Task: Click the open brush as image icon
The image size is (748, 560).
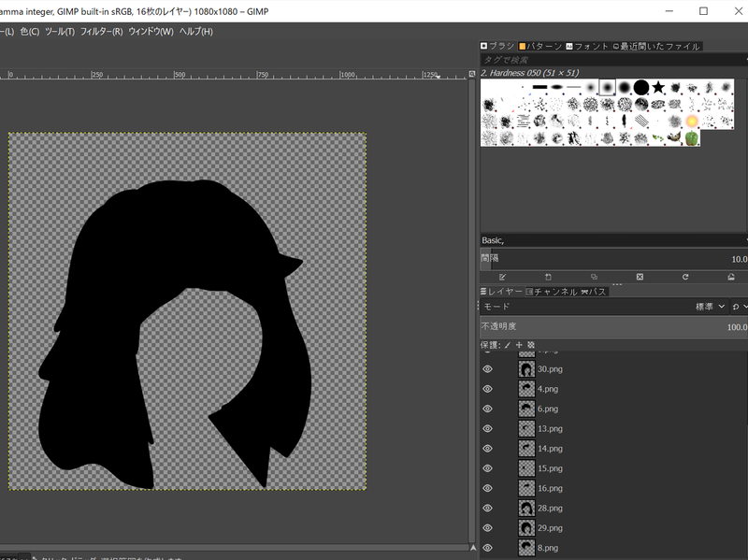Action: [730, 277]
